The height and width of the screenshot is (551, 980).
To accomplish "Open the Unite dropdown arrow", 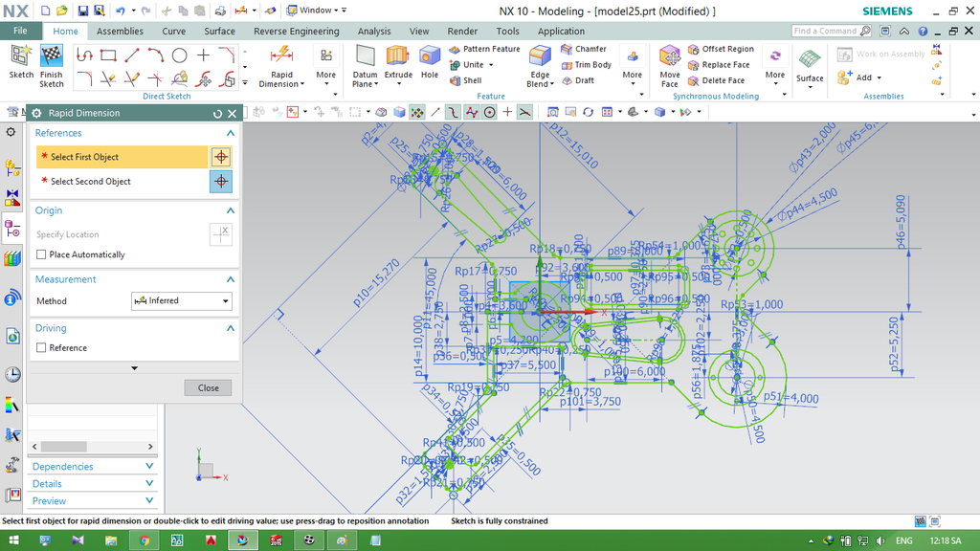I will (491, 65).
